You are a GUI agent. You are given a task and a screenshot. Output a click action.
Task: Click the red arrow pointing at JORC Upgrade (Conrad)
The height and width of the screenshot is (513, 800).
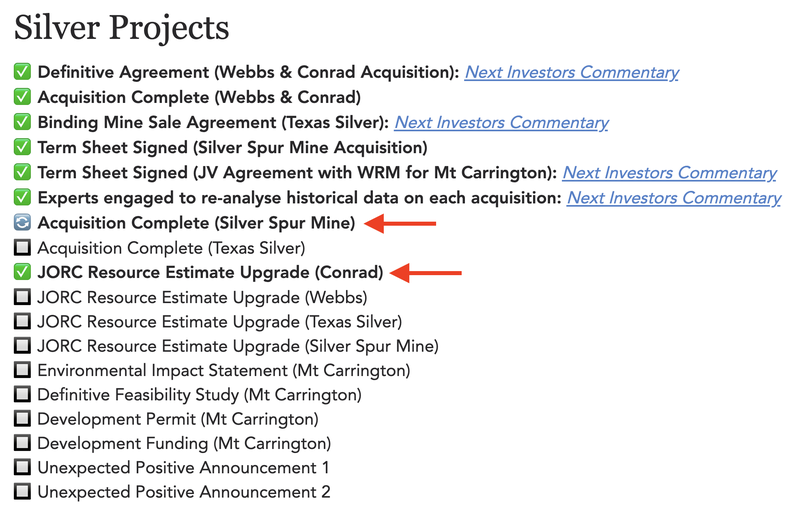click(426, 273)
